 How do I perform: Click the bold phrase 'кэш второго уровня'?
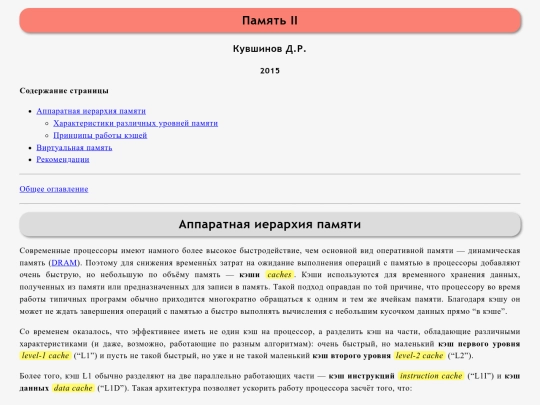pos(351,356)
